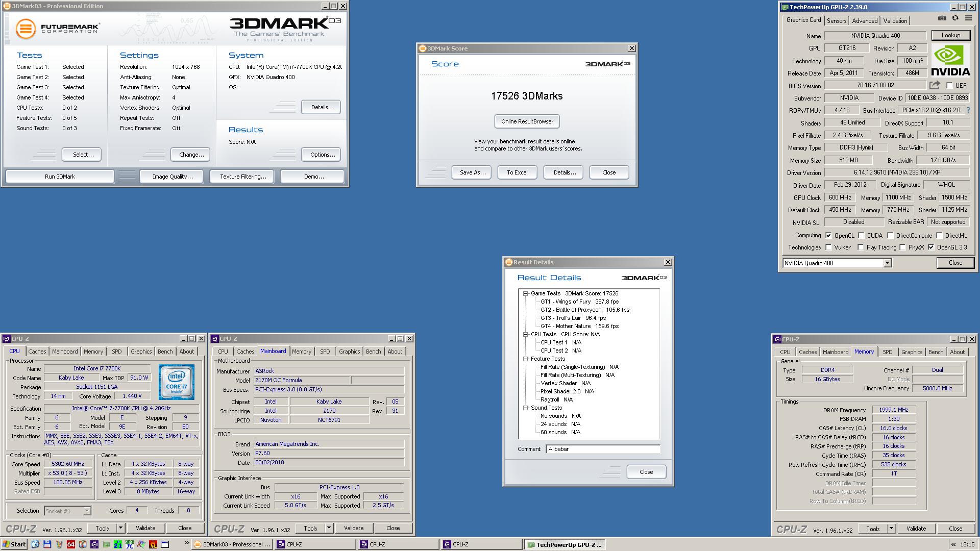This screenshot has height=551, width=980.
Task: Open the NVIDIA Quadro 400 GPU selector dropdown
Action: [887, 263]
